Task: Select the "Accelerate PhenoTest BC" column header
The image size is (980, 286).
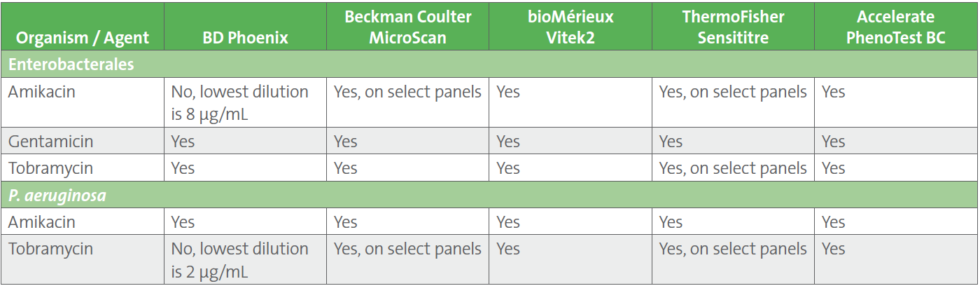Action: tap(895, 27)
